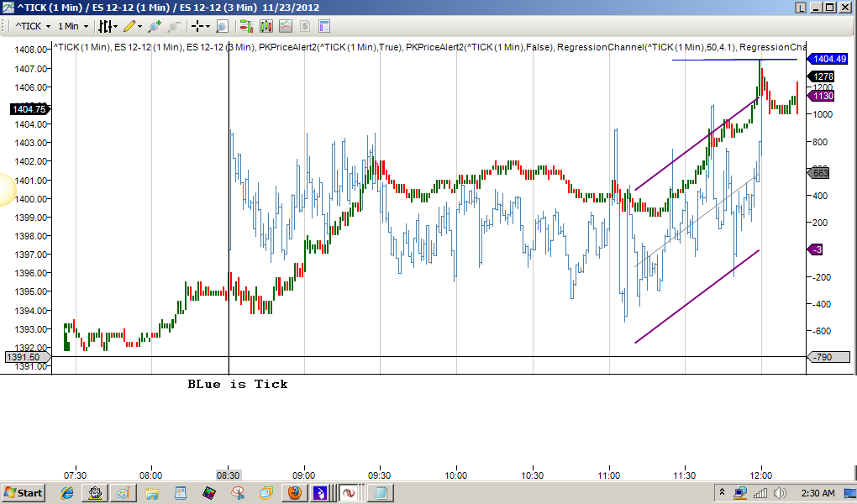The image size is (857, 504).
Task: Open the data series candlestick icon
Action: (x=266, y=26)
